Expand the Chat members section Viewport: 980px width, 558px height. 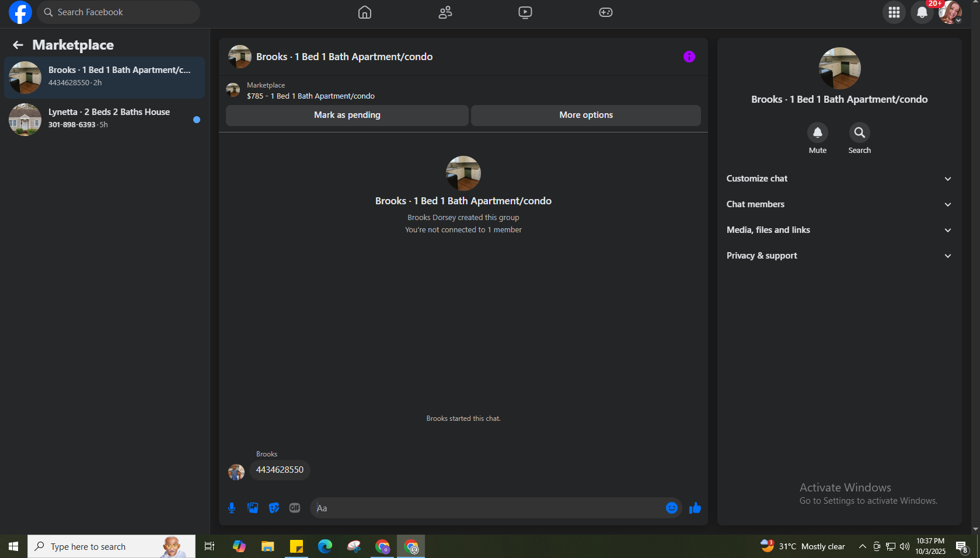point(839,204)
